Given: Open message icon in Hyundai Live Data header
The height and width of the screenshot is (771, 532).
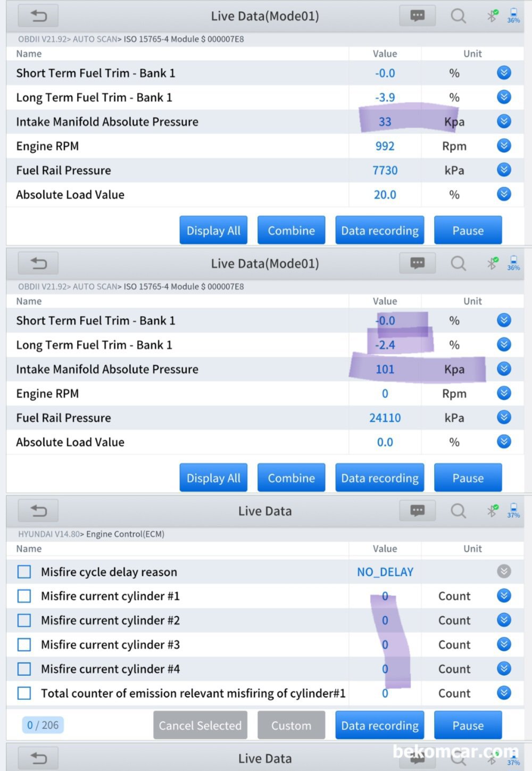Looking at the screenshot, I should pyautogui.click(x=418, y=511).
